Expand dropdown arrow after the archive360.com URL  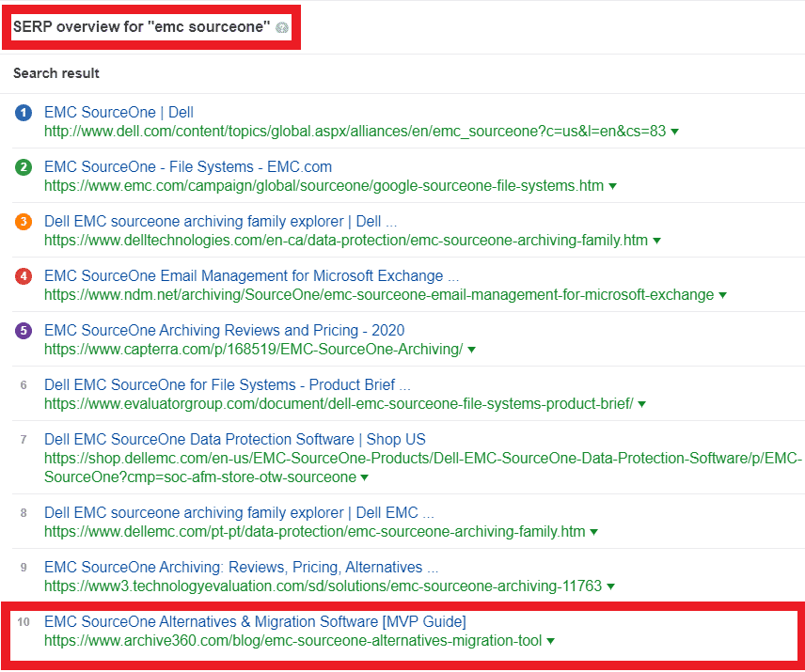pyautogui.click(x=550, y=641)
